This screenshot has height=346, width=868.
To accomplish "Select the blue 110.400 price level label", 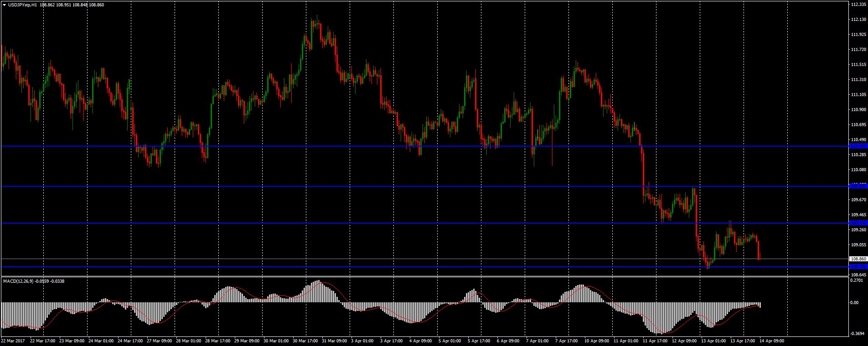I will point(858,146).
